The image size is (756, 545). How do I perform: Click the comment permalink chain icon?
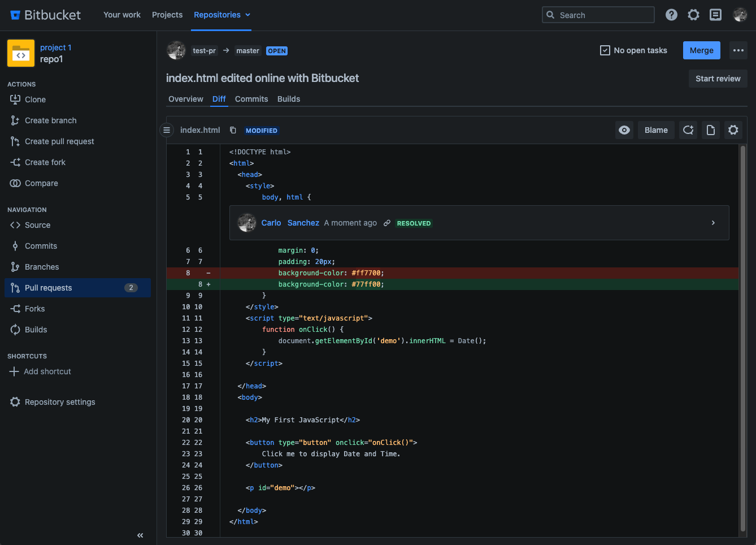[x=387, y=223]
